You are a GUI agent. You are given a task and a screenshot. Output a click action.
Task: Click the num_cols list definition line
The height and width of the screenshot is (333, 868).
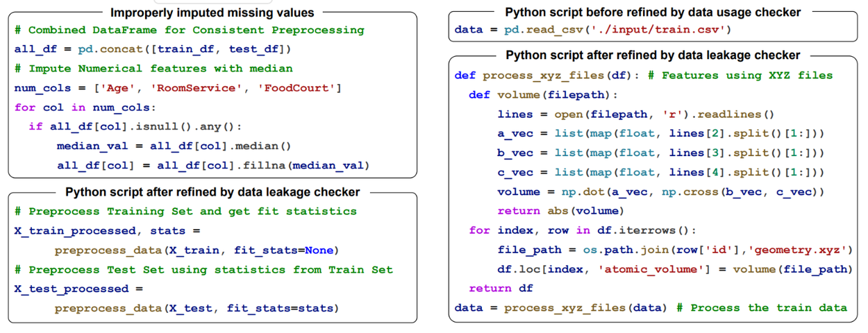click(x=178, y=88)
